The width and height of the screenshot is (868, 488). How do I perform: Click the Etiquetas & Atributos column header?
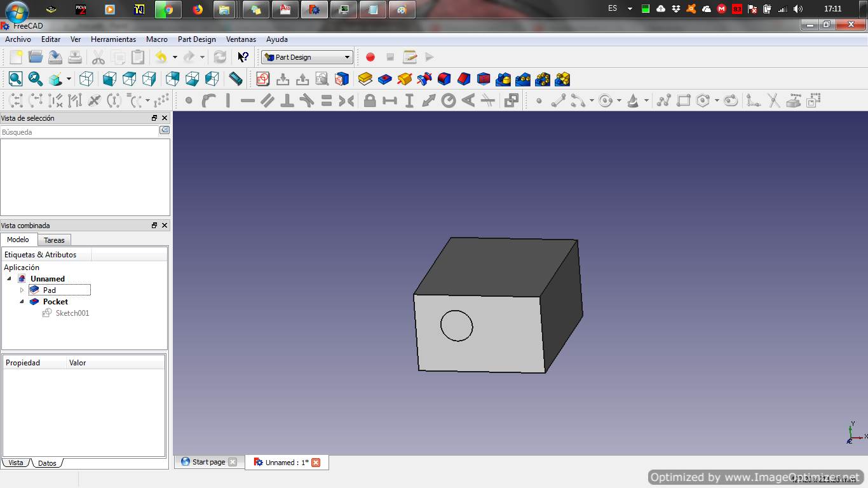tap(47, 255)
